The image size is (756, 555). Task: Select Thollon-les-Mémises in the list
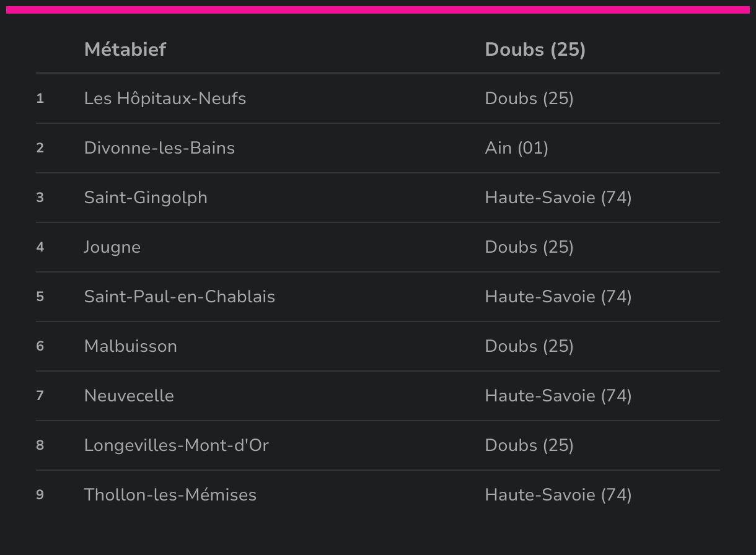tap(170, 495)
